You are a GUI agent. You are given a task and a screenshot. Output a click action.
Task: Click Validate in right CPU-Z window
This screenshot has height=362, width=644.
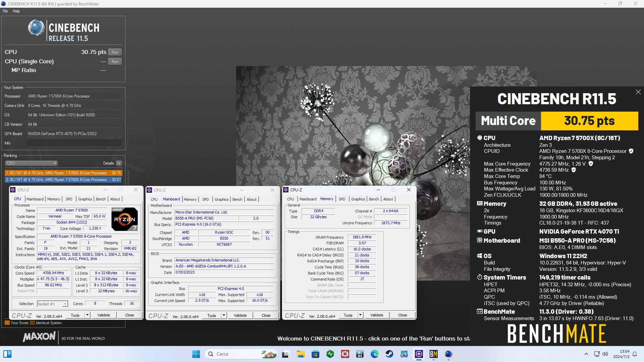pos(377,315)
